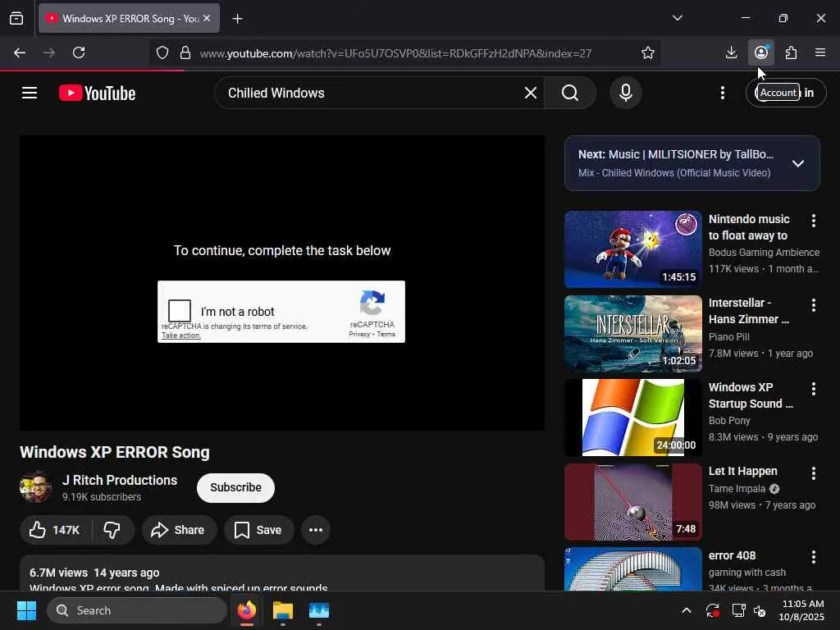Open Bodus Gaming Ambience channel text

764,253
